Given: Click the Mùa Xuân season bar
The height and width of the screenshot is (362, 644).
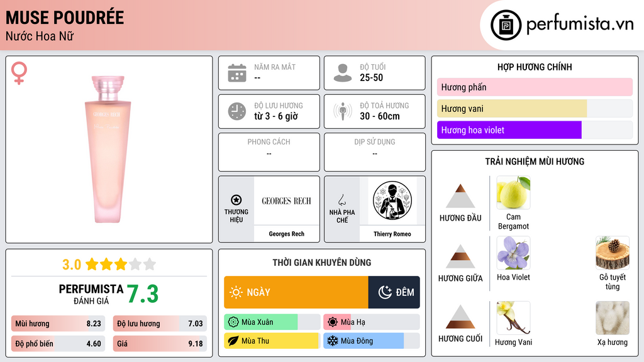Looking at the screenshot, I should tap(272, 322).
